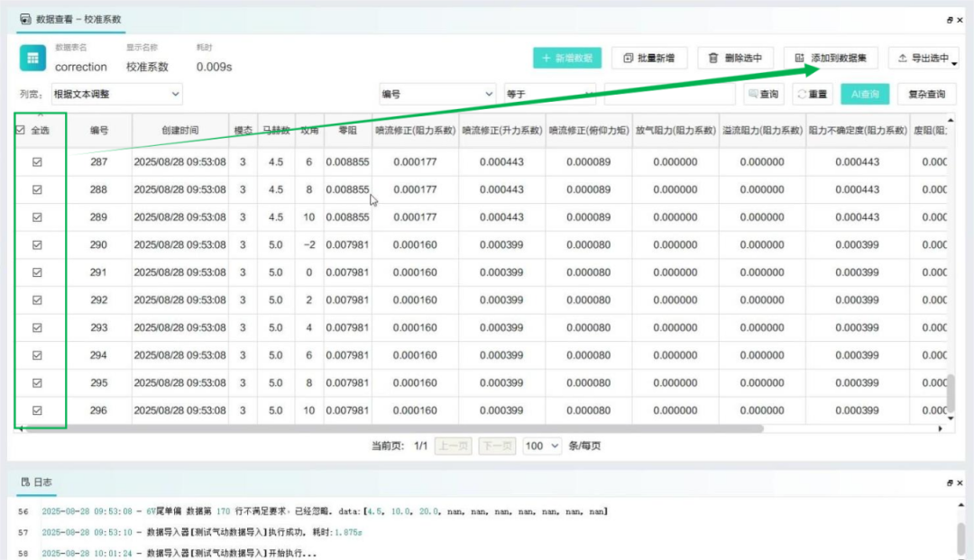The width and height of the screenshot is (974, 560).
Task: Click the 批量新增 batch add icon
Action: coord(628,59)
